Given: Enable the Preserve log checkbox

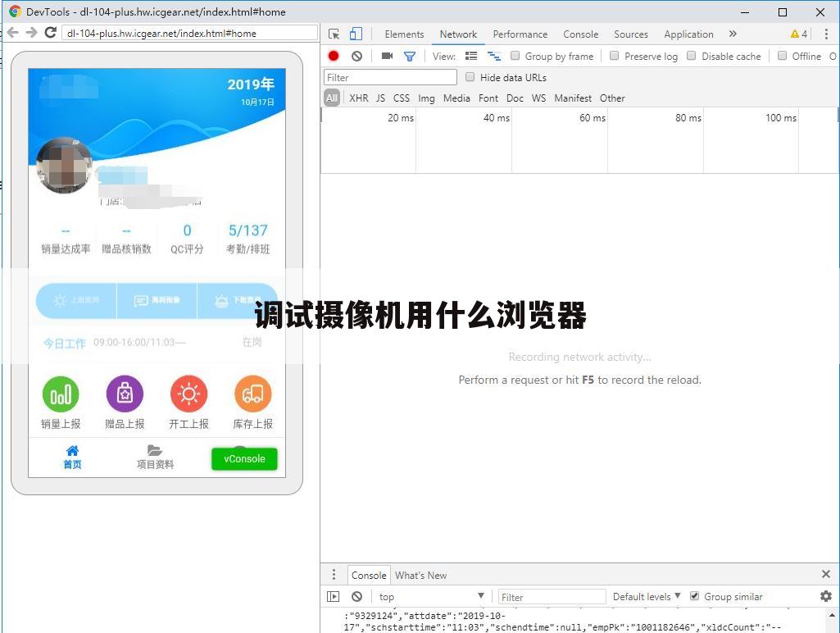Looking at the screenshot, I should coord(615,56).
